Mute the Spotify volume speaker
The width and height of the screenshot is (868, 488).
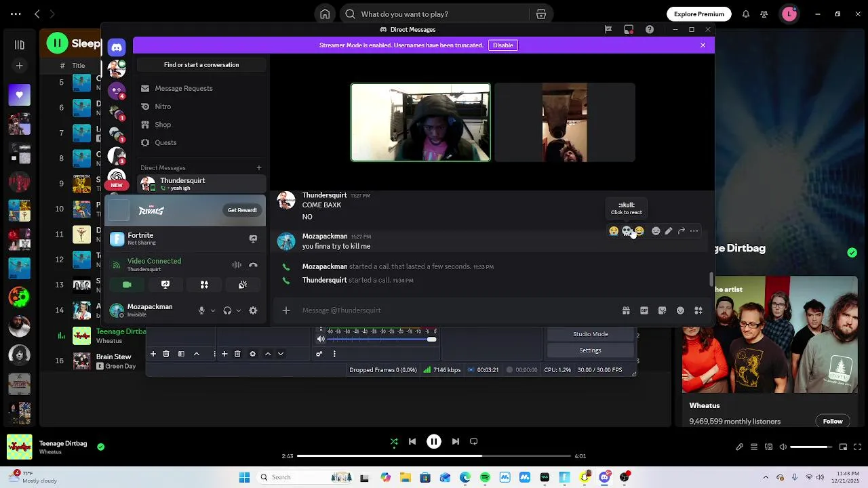[783, 447]
